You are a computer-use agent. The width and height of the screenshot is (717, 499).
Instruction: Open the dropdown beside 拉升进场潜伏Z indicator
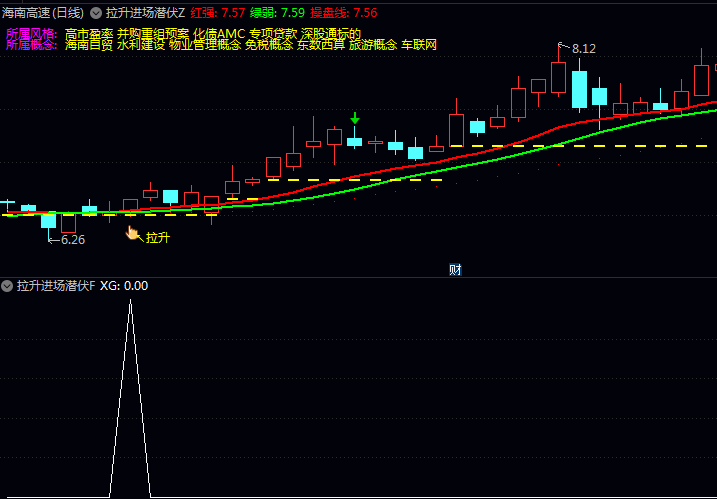(96, 13)
